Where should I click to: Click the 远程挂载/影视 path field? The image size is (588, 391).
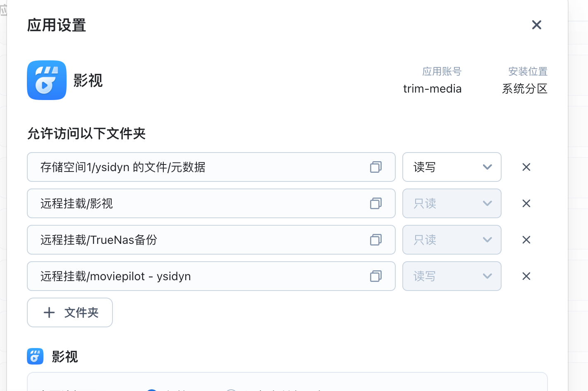(198, 203)
